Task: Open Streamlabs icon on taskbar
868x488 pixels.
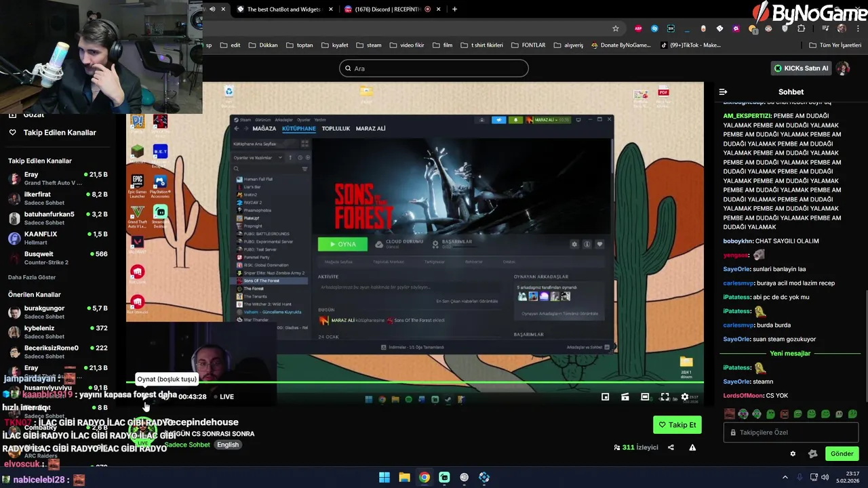Action: click(444, 477)
